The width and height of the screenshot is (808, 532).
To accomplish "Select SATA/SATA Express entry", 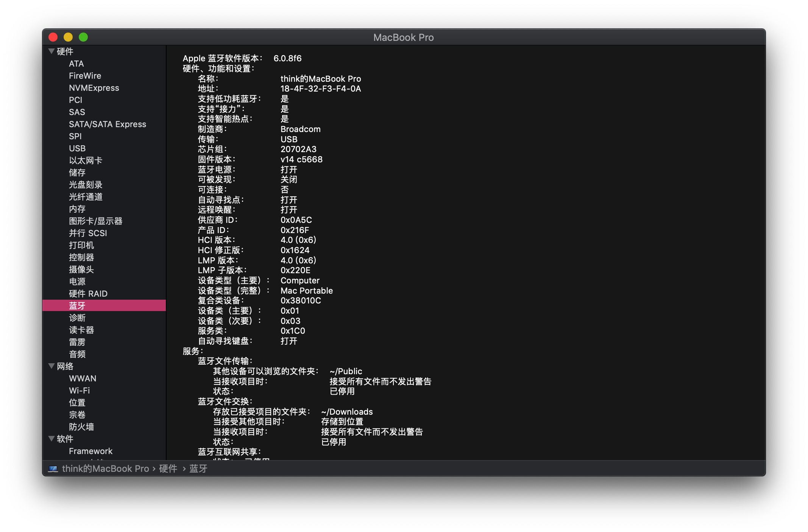I will click(108, 124).
